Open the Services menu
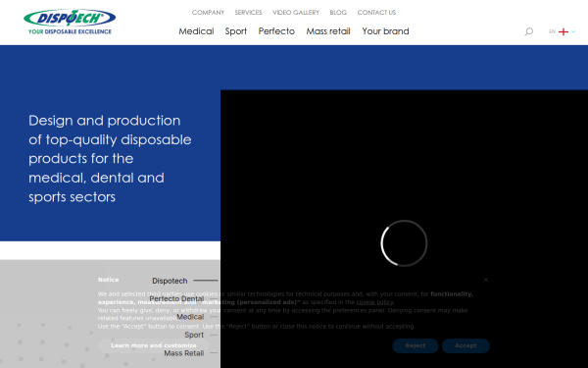Image resolution: width=588 pixels, height=368 pixels. 248,13
